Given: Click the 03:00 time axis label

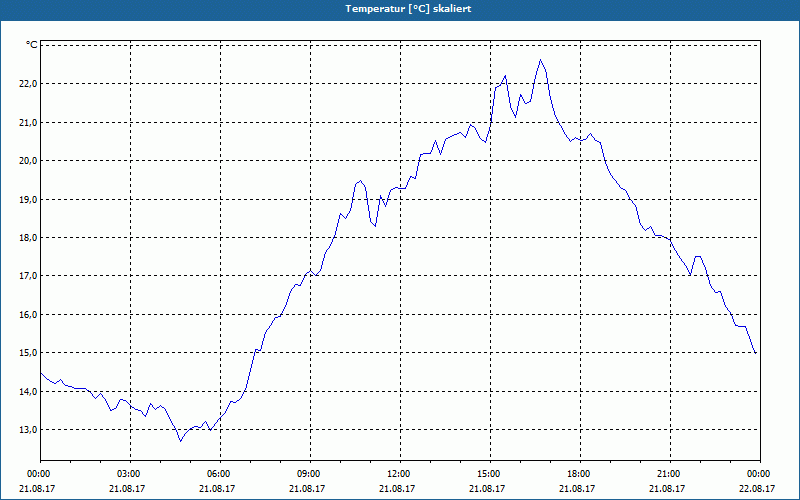Looking at the screenshot, I should [x=130, y=474].
